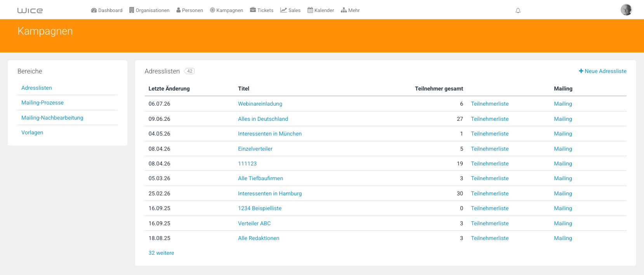This screenshot has width=644, height=275.
Task: Sort by the Letzte Änderung column header
Action: 169,89
